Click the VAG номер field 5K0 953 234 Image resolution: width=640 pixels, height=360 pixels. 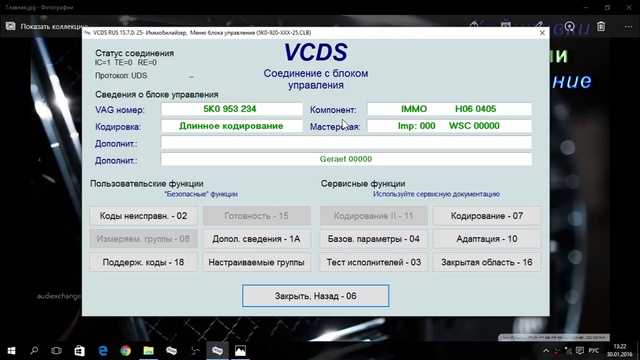tap(231, 109)
